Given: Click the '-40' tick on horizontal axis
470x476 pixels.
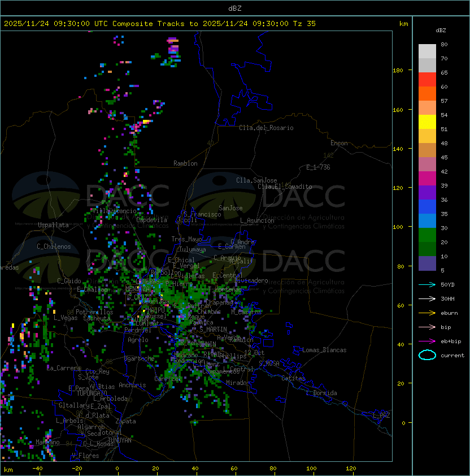Looking at the screenshot, I should click(x=37, y=469).
